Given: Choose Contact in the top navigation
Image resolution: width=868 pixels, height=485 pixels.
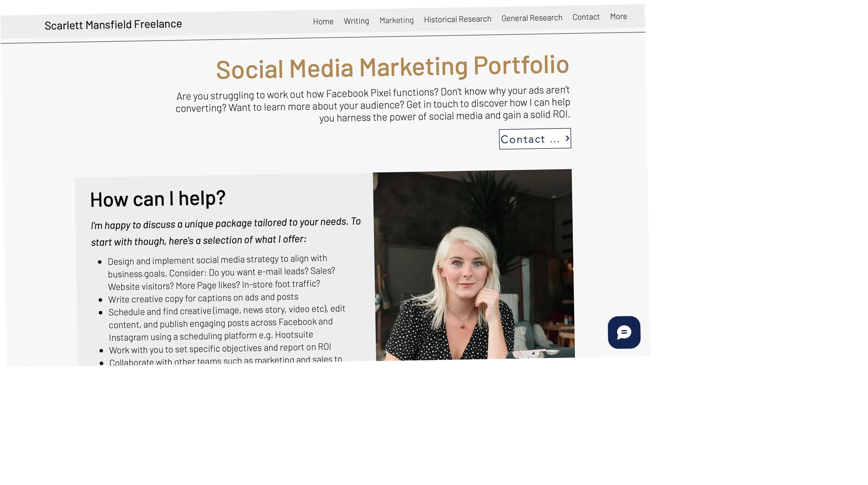Looking at the screenshot, I should click(x=586, y=17).
